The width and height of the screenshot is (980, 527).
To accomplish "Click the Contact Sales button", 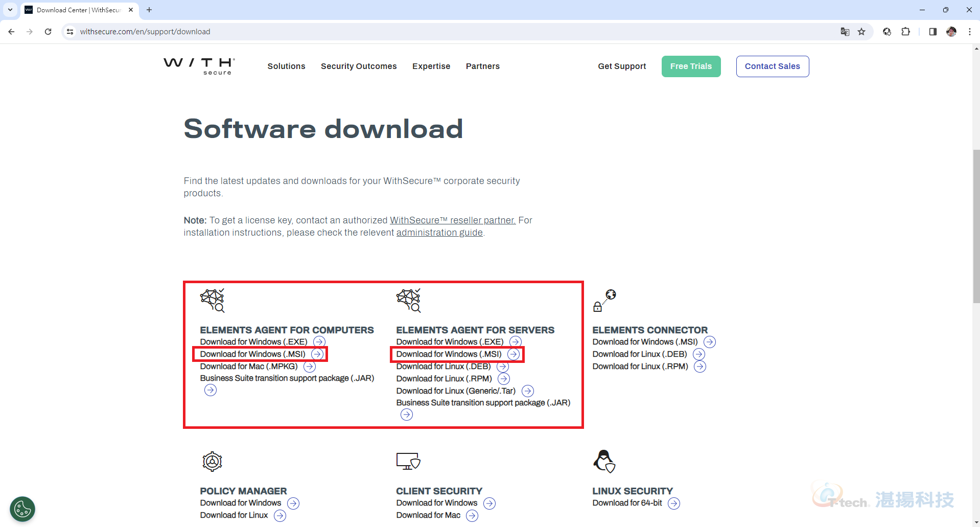I will pos(772,66).
